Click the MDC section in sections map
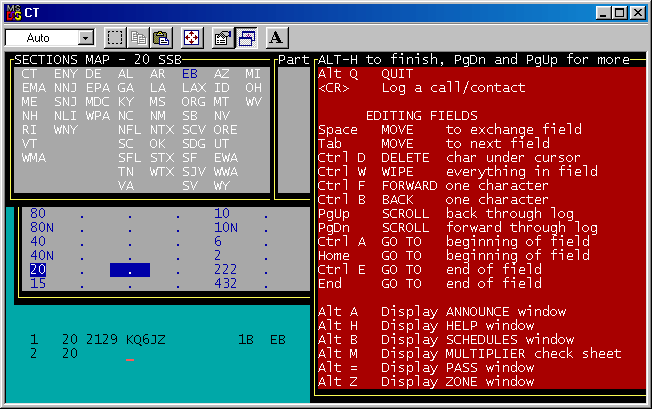The image size is (652, 409). point(98,102)
